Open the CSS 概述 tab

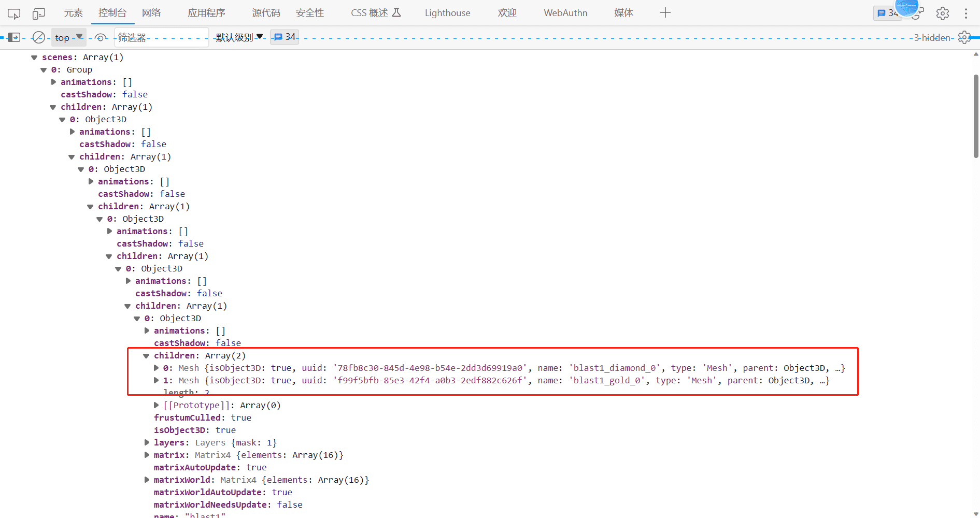click(x=376, y=13)
